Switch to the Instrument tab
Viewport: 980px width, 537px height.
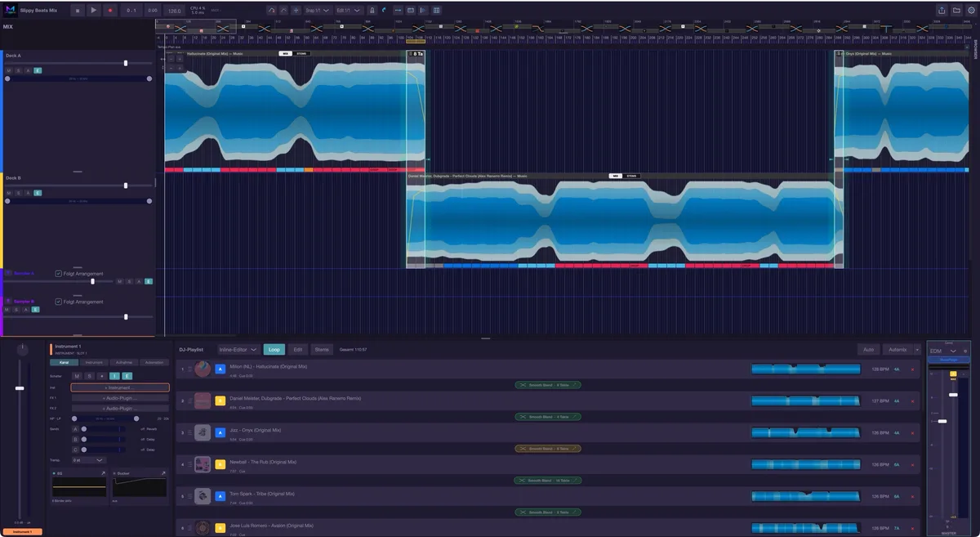[x=94, y=362]
